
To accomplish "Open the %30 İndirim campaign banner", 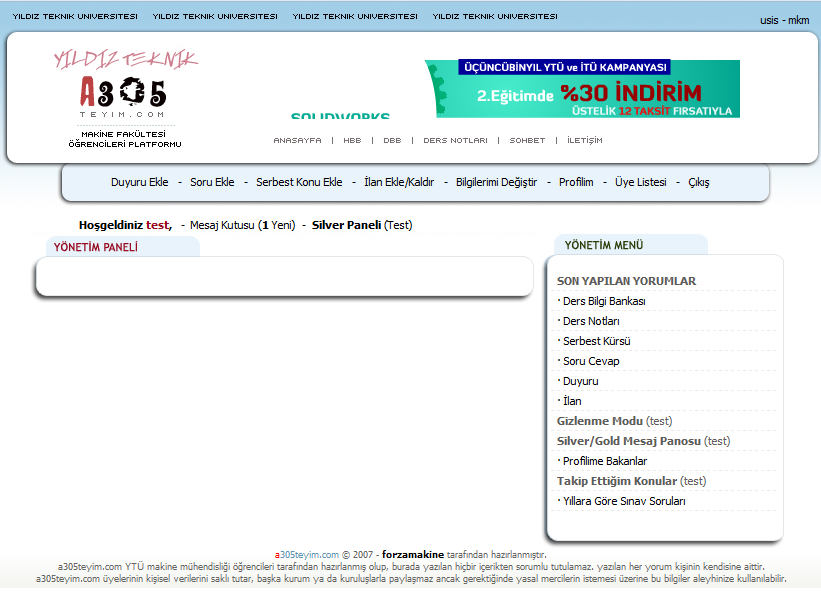I will (582, 88).
